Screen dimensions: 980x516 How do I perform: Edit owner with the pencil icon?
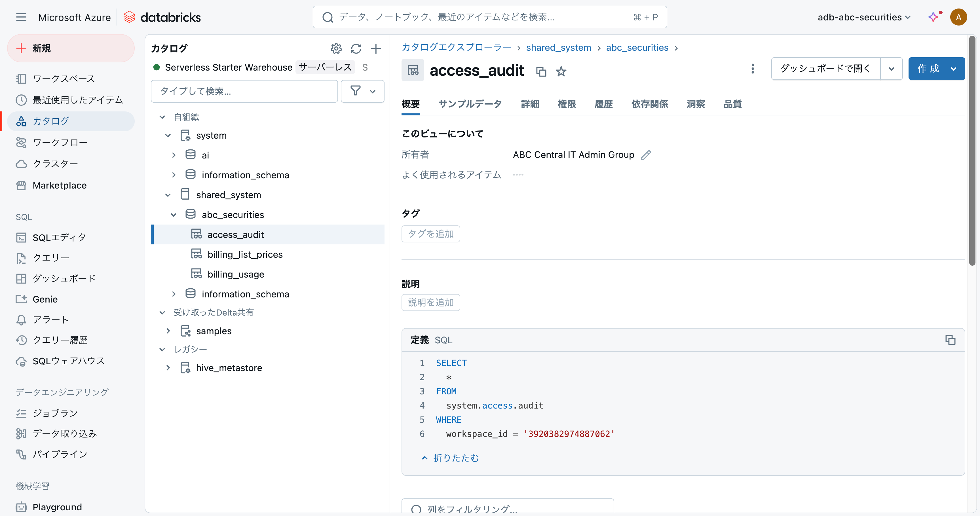click(646, 155)
